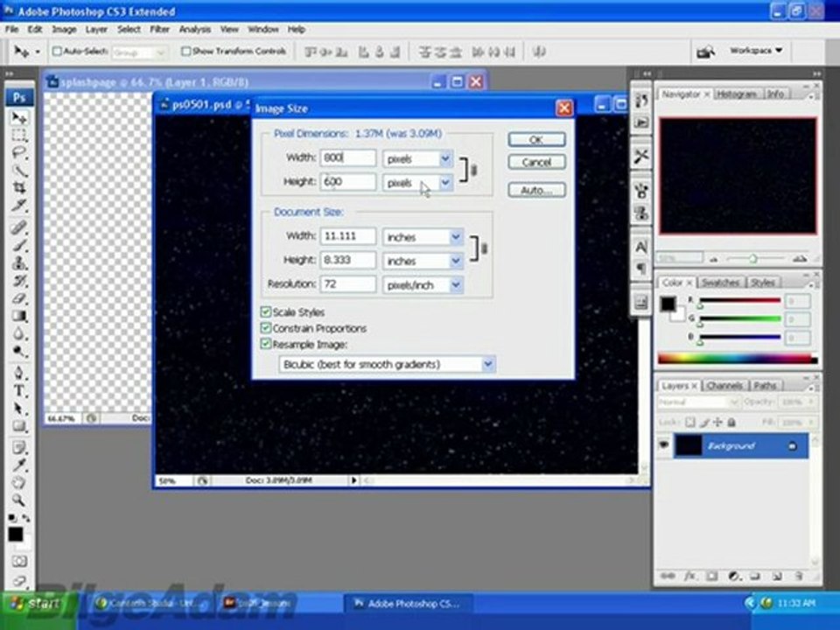
Task: Select the Clone Stamp tool
Action: click(x=18, y=263)
